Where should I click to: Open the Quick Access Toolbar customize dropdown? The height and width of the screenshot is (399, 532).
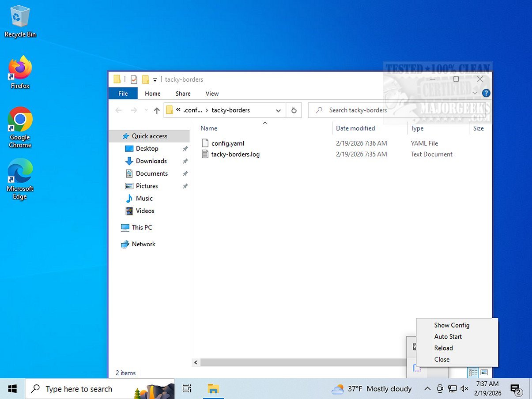[x=155, y=80]
